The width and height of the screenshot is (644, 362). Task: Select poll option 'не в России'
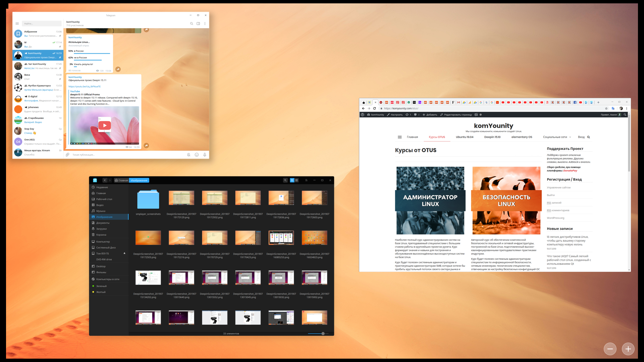coord(89,58)
